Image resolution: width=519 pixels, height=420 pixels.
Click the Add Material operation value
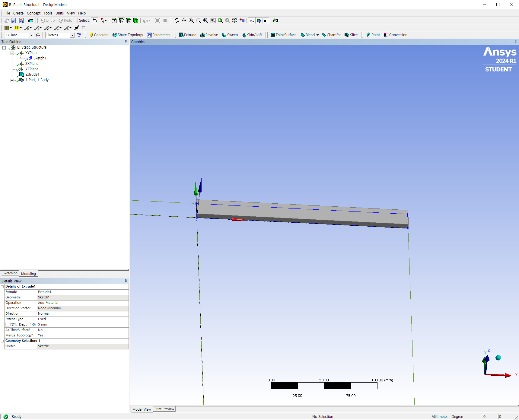(83, 303)
